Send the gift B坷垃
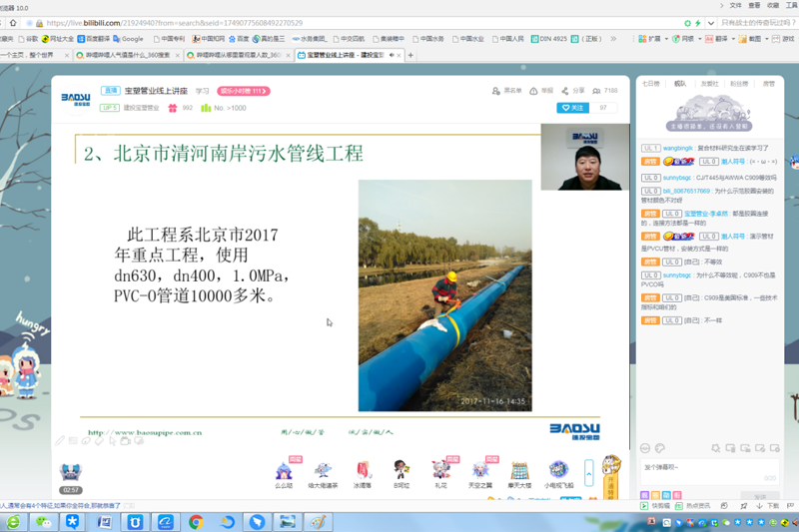This screenshot has height=532, width=799. (401, 474)
